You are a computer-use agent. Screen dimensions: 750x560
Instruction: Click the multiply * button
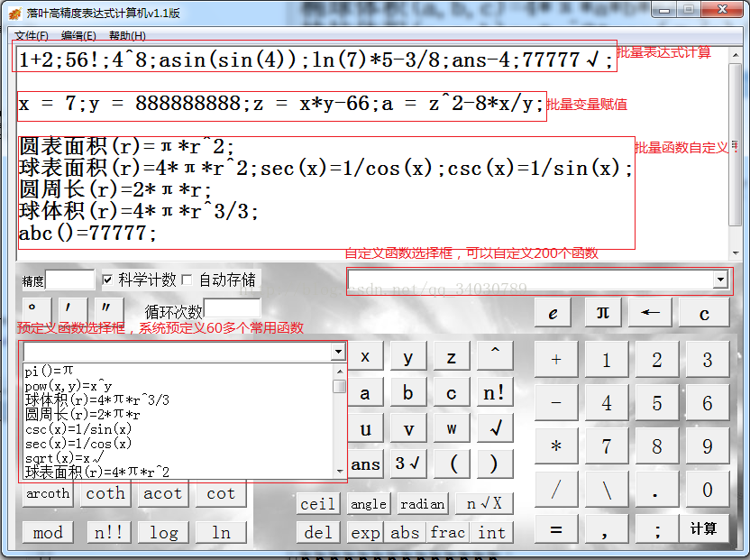click(x=556, y=446)
